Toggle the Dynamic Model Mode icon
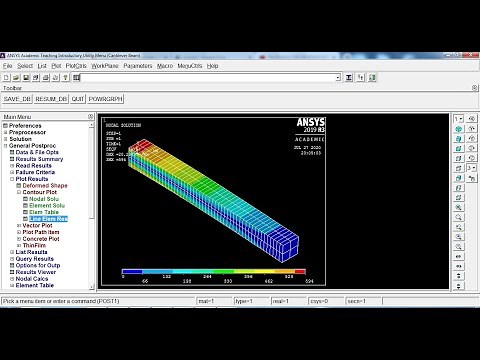Viewport: 480px width, 360px height. [472, 178]
